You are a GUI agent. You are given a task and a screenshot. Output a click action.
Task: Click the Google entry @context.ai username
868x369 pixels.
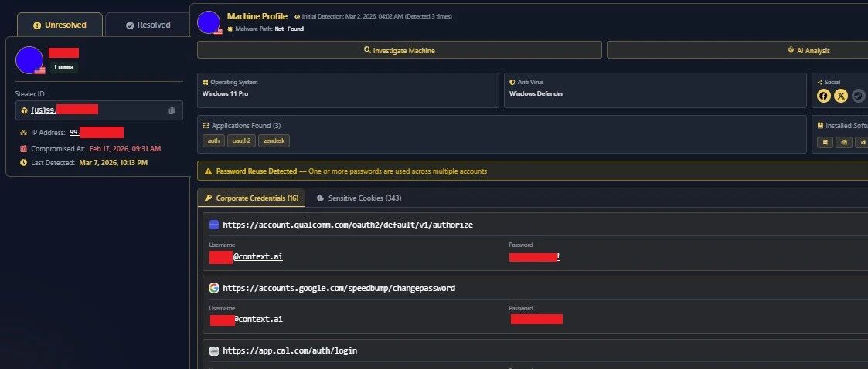pyautogui.click(x=247, y=320)
